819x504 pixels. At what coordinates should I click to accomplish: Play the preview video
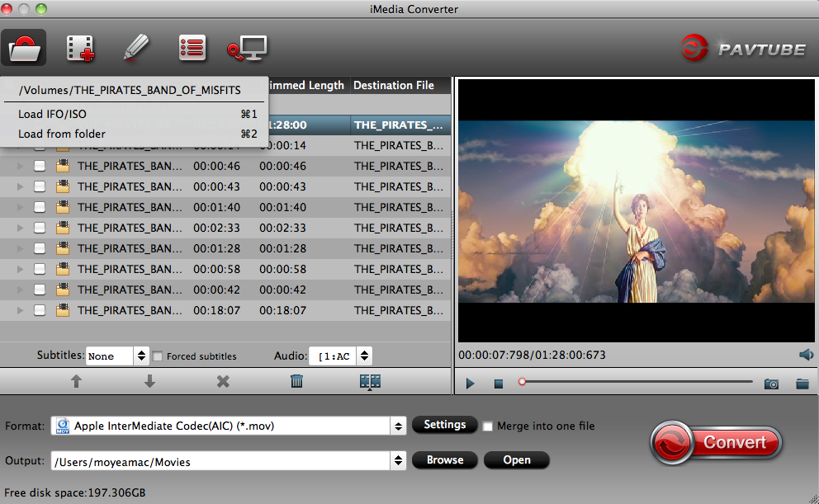pyautogui.click(x=470, y=384)
